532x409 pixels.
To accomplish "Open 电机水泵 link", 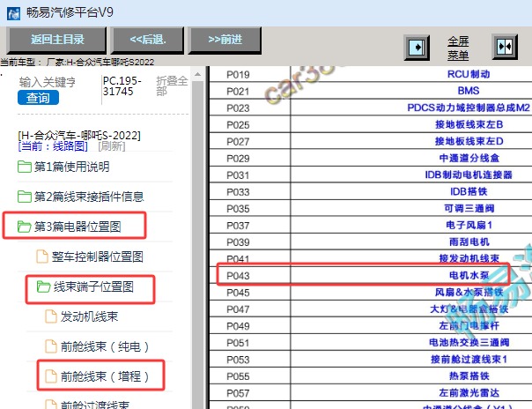I will coord(469,275).
